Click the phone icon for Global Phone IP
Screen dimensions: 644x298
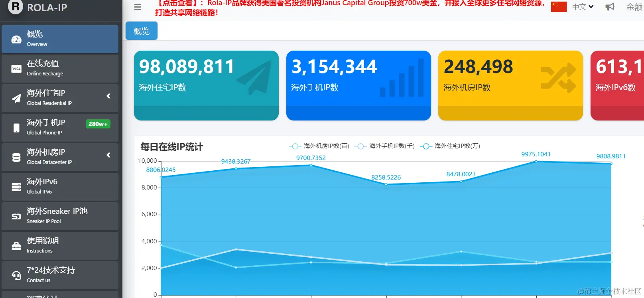coord(16,128)
